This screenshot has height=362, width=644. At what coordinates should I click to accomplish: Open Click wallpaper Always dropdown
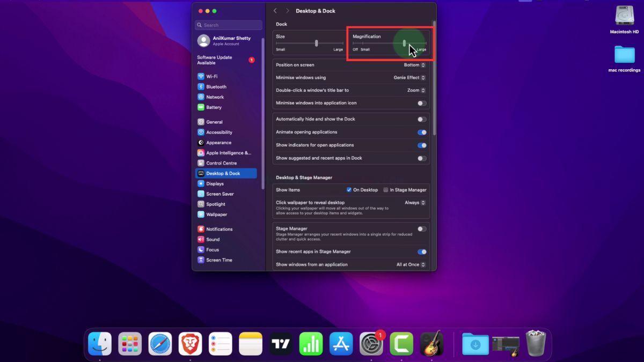[x=415, y=203]
